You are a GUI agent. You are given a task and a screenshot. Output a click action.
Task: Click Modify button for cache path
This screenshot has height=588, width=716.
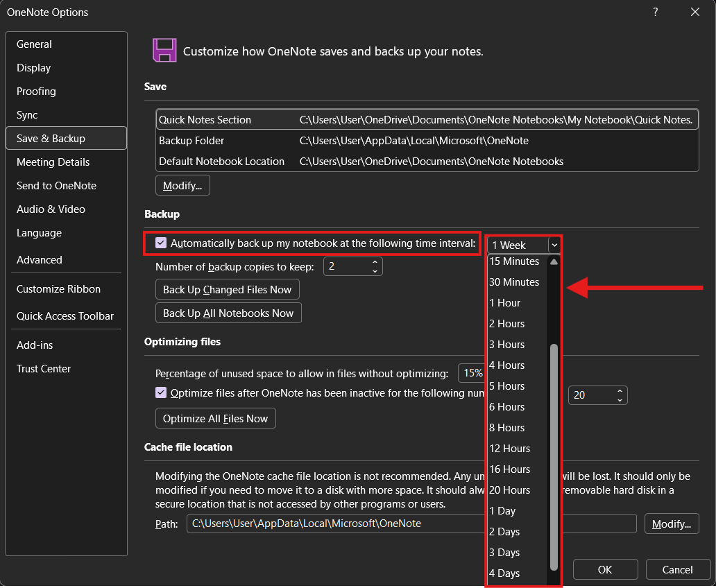coord(672,524)
